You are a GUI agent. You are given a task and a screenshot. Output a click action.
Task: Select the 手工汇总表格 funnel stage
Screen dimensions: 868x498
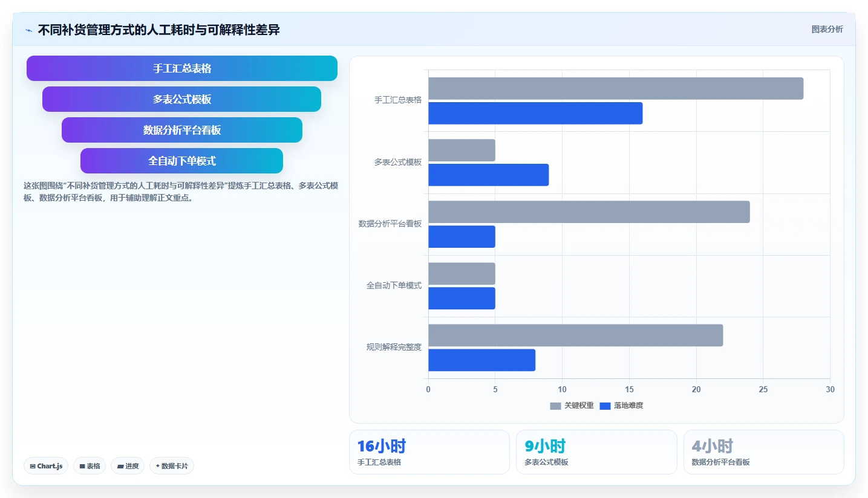point(182,68)
